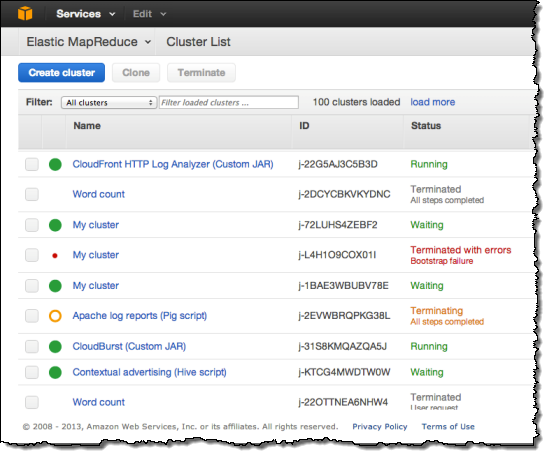
Task: Click ID text j-31S8KMQAZQA5J
Action: point(343,347)
